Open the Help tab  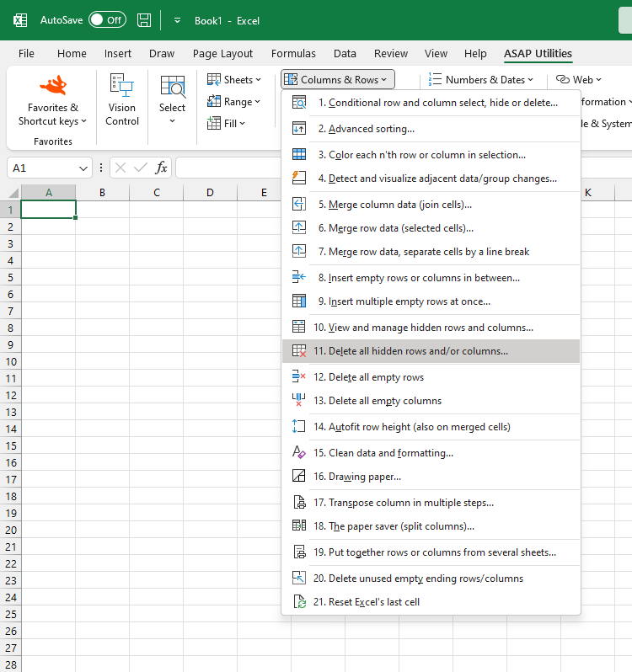pyautogui.click(x=475, y=54)
